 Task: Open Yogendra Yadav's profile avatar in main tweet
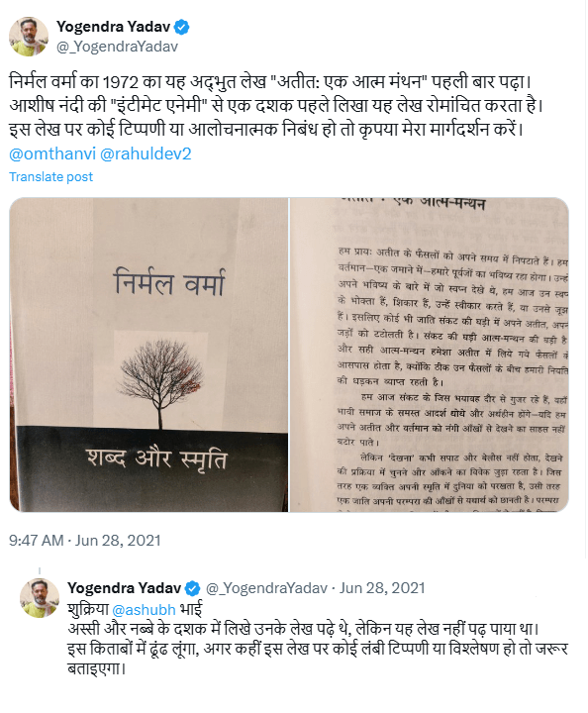[29, 37]
